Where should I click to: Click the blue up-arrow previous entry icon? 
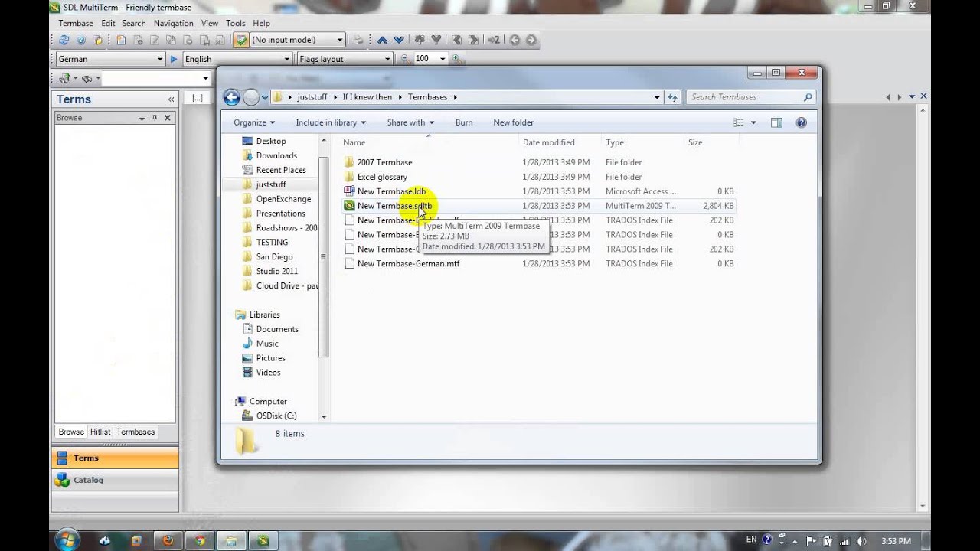382,40
